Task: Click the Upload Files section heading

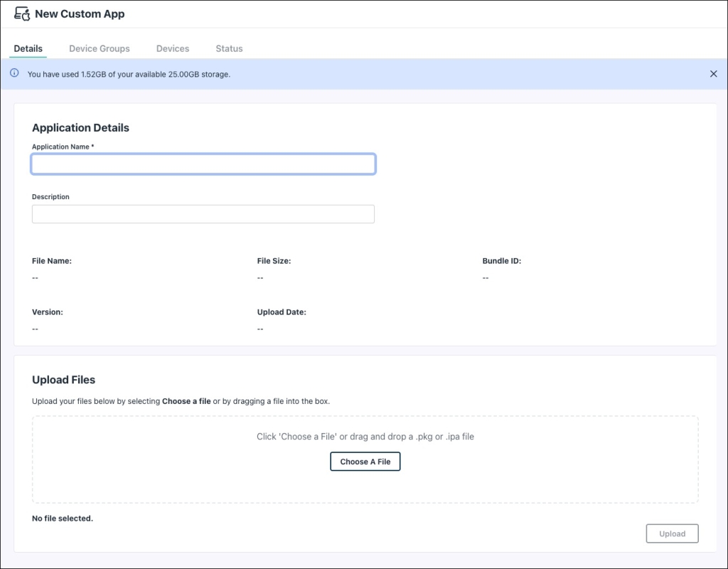Action: (63, 380)
